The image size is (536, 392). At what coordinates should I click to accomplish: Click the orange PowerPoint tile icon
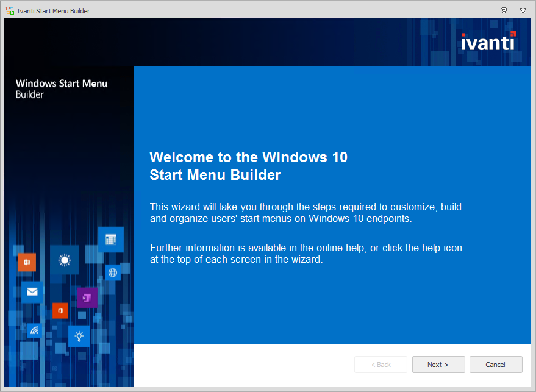click(27, 262)
